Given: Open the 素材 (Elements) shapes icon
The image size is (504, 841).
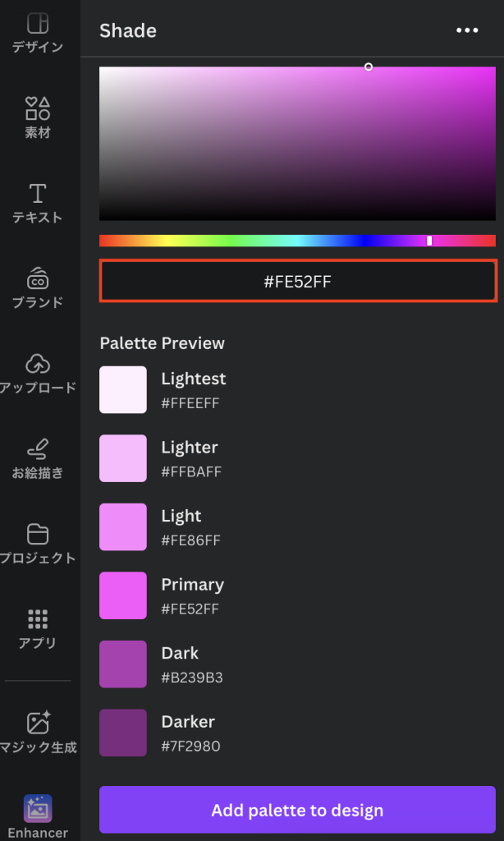Looking at the screenshot, I should click(x=38, y=108).
